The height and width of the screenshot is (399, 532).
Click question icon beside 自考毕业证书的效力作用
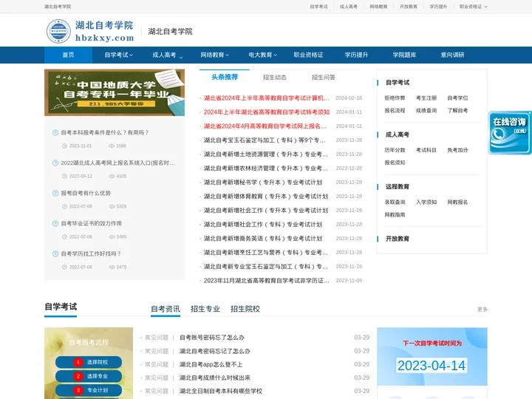(55, 223)
